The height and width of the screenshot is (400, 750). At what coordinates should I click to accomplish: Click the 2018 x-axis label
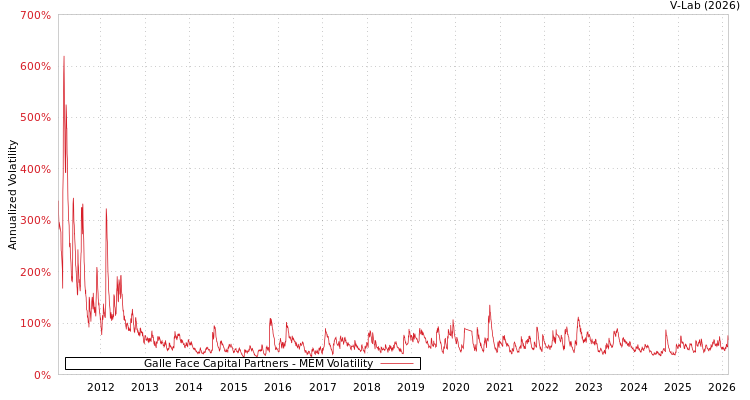tap(367, 387)
